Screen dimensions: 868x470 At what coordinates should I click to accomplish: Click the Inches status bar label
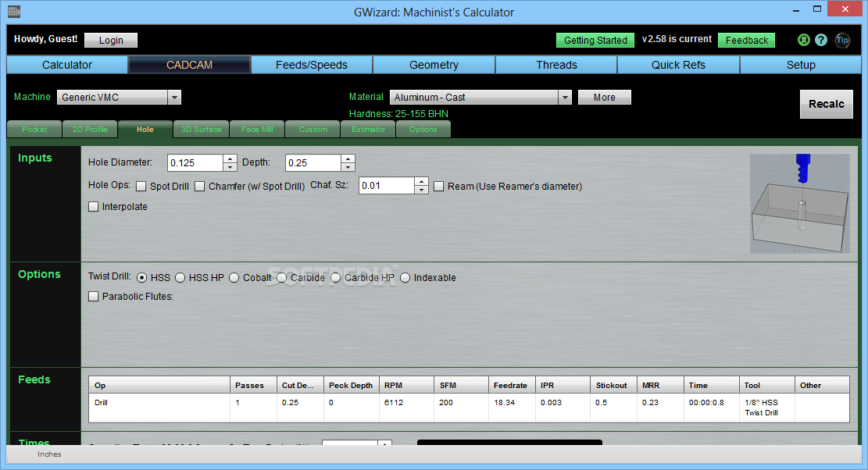click(x=49, y=454)
